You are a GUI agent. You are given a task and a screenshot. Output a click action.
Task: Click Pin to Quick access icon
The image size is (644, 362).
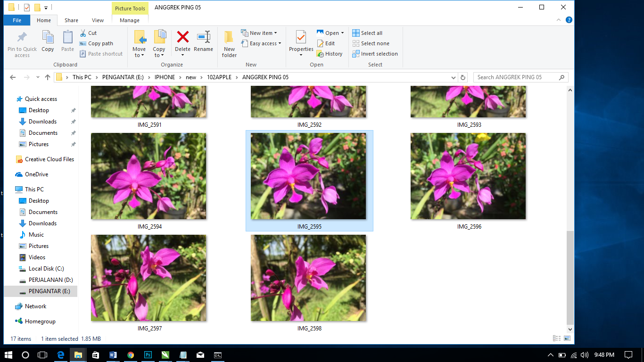point(22,38)
